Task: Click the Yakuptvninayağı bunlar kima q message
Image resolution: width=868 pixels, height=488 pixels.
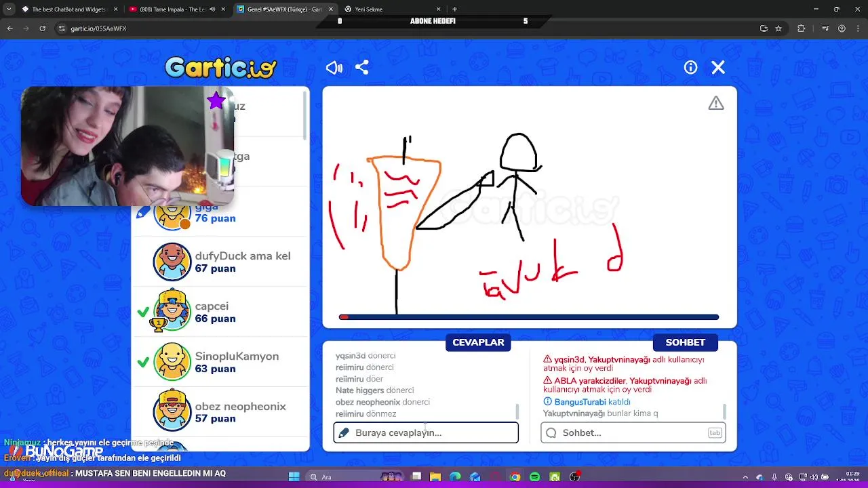Action: pyautogui.click(x=601, y=413)
